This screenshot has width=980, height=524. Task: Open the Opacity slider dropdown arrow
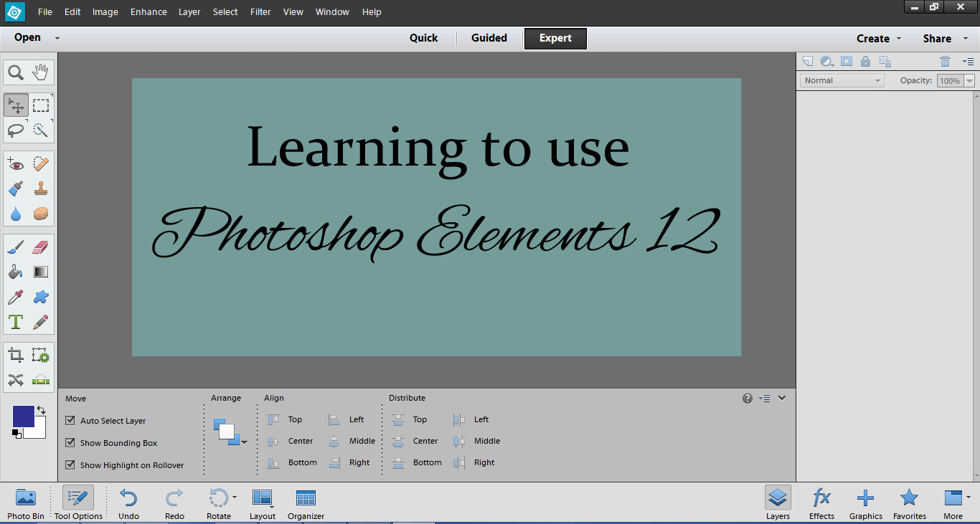[x=970, y=81]
